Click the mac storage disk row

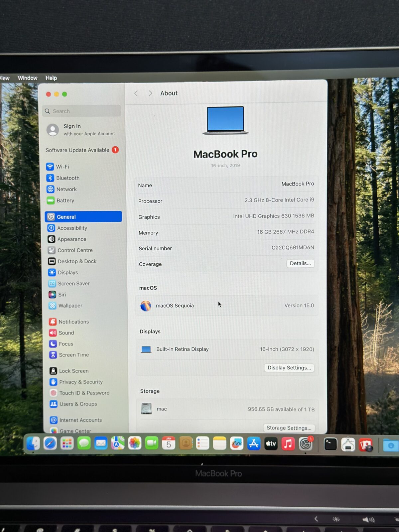pos(227,409)
